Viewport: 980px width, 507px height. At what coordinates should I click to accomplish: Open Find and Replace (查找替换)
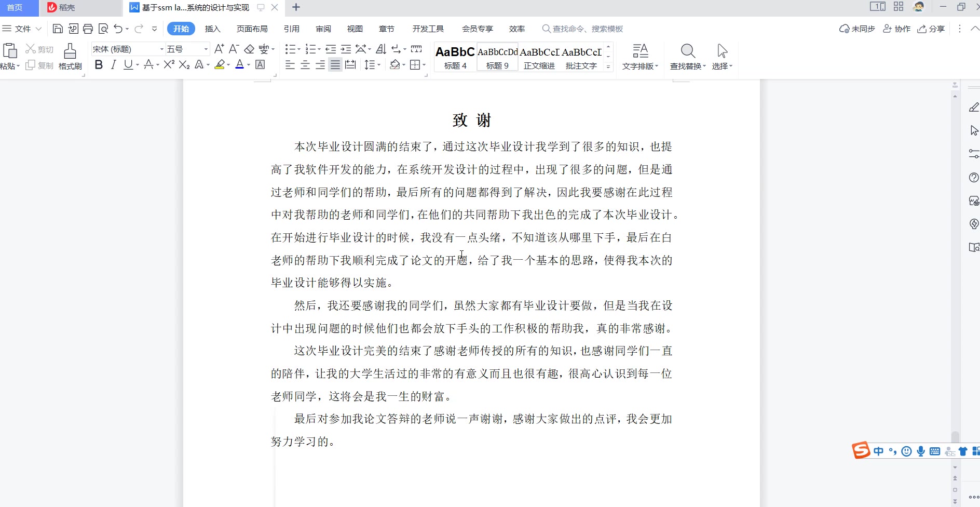(x=688, y=57)
